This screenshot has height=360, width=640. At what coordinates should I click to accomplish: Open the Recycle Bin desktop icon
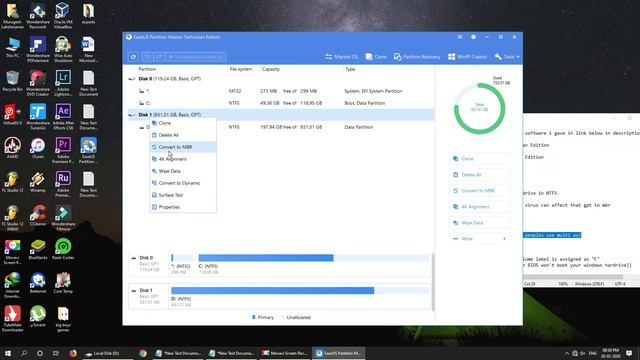click(12, 80)
